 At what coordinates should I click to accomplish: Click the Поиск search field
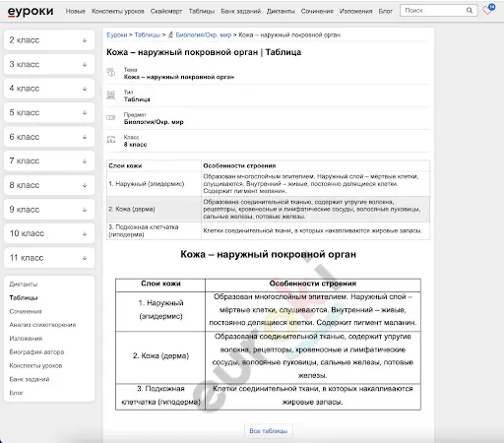coord(434,11)
